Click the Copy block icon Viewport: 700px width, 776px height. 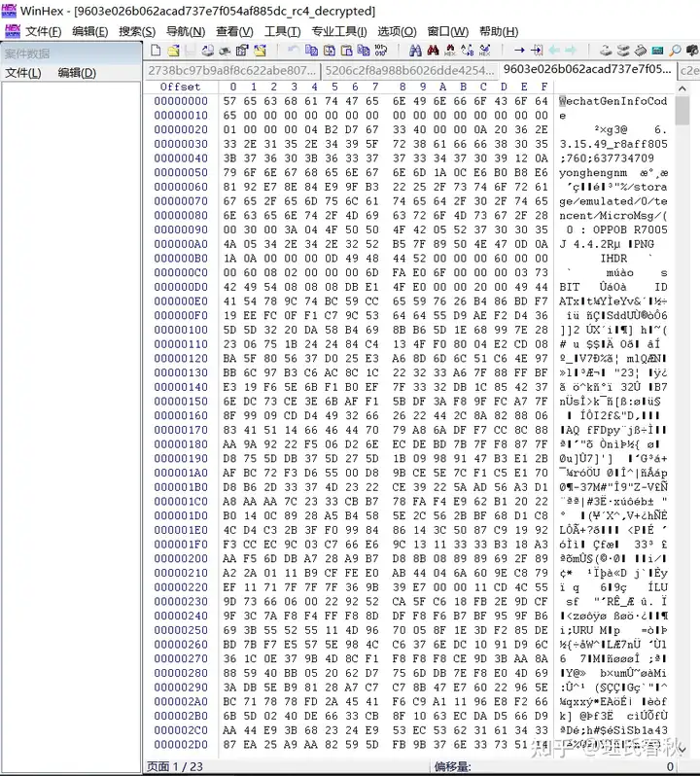point(312,50)
